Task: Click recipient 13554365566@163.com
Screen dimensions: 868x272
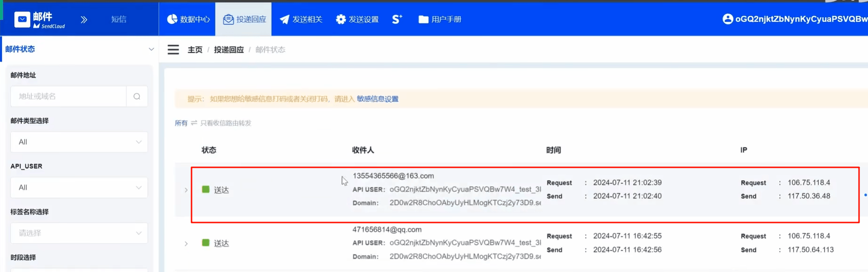Action: [393, 176]
